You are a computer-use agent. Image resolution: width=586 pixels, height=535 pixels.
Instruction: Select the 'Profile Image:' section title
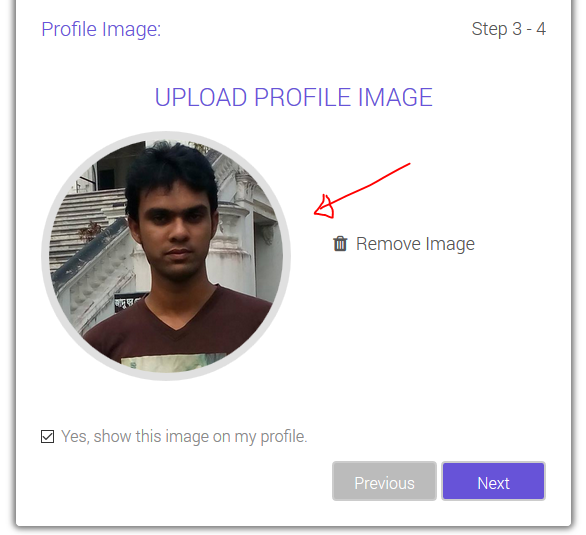101,29
